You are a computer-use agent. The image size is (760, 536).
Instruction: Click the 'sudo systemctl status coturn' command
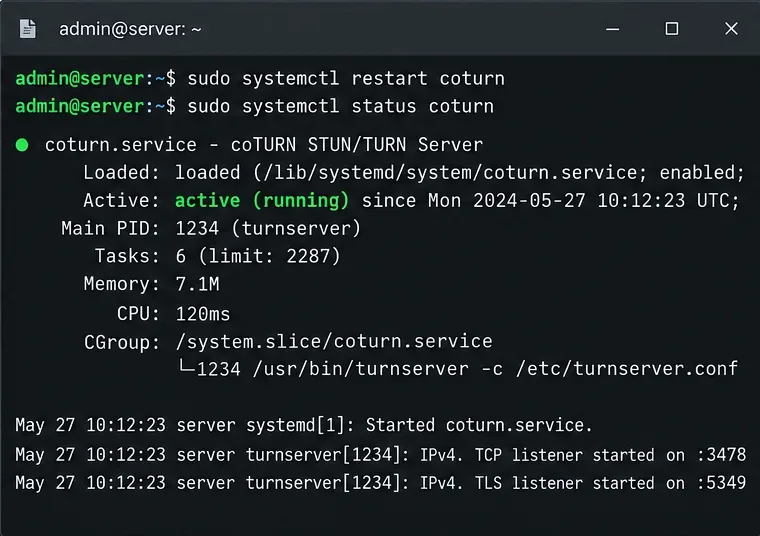[341, 106]
